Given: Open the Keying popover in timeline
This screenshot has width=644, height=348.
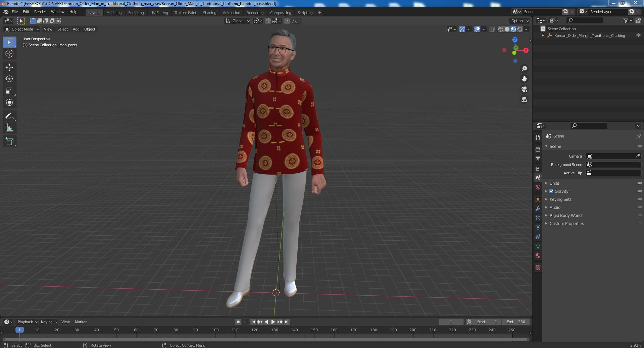Looking at the screenshot, I should 49,322.
